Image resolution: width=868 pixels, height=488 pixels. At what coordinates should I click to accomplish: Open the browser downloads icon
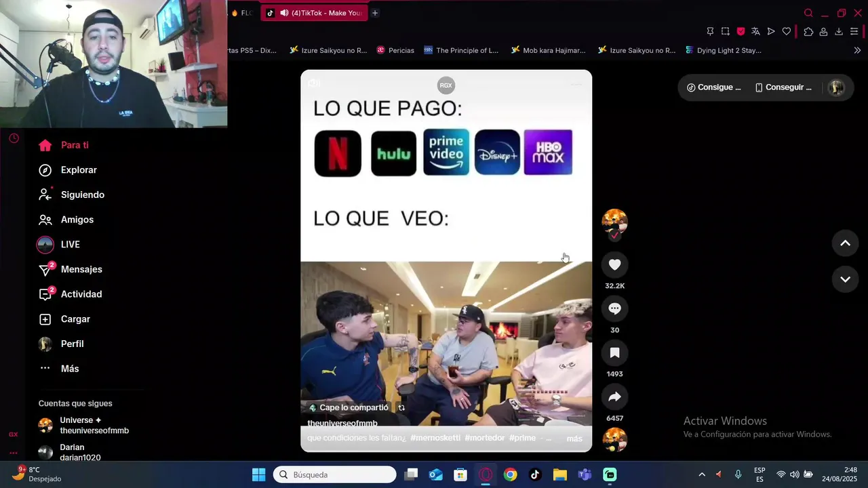pos(839,31)
